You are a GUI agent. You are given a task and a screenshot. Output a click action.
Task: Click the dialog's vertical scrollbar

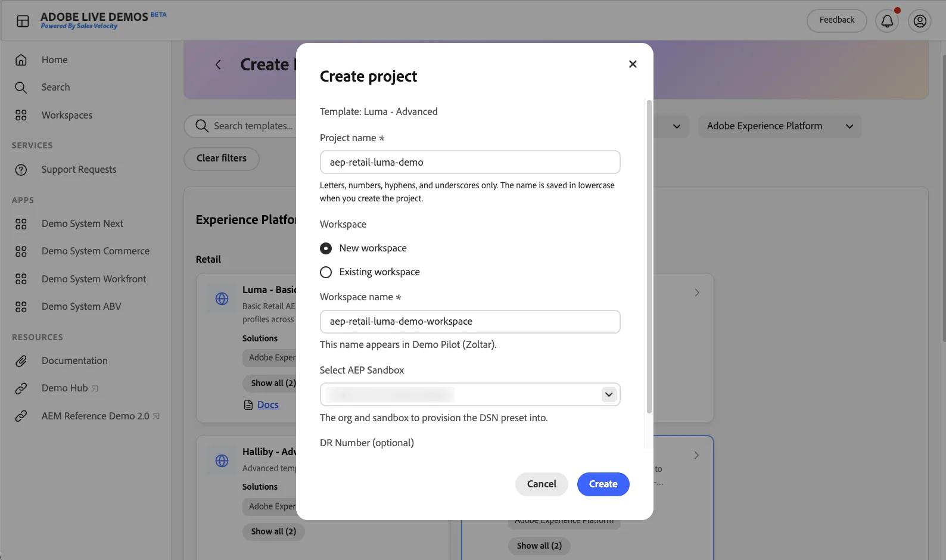click(x=649, y=257)
